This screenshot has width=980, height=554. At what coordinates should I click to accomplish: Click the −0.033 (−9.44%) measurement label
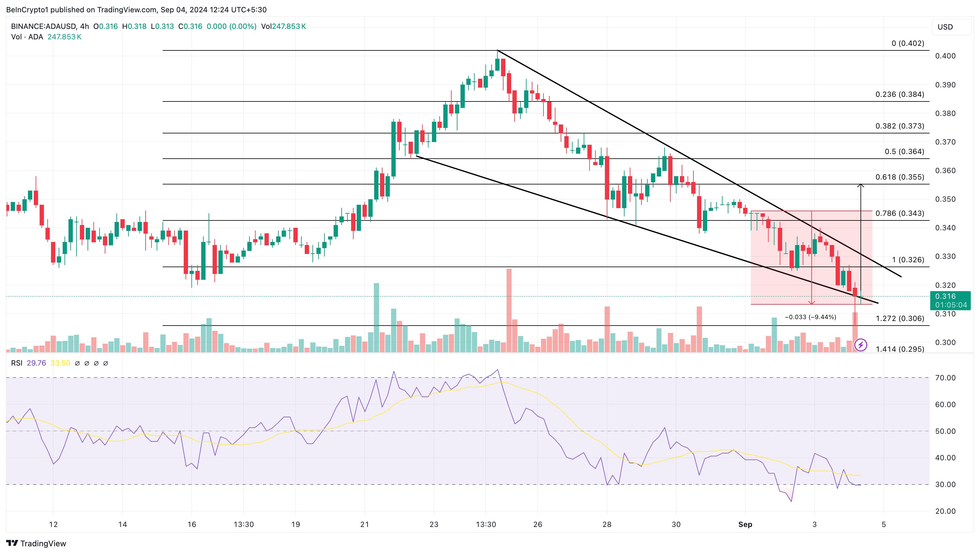pyautogui.click(x=810, y=317)
